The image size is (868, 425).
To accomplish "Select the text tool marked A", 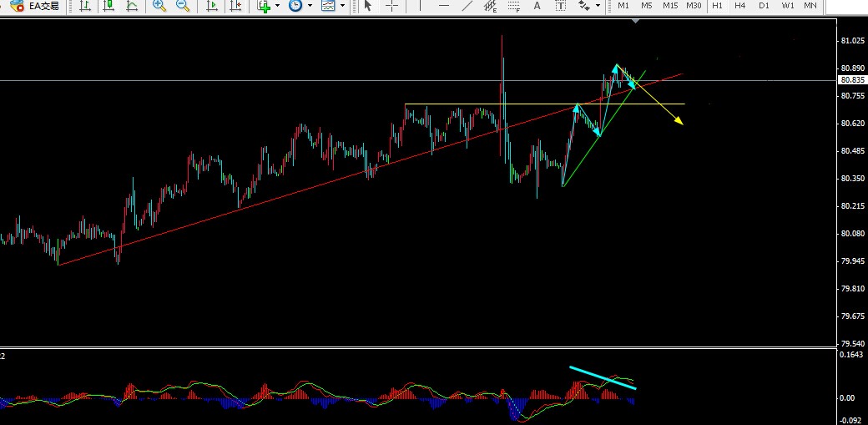I will pyautogui.click(x=537, y=6).
